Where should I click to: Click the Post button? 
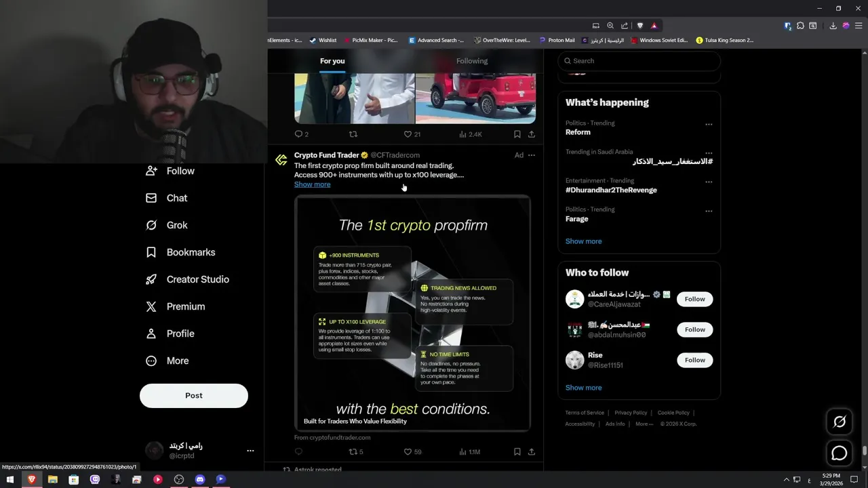tap(194, 396)
